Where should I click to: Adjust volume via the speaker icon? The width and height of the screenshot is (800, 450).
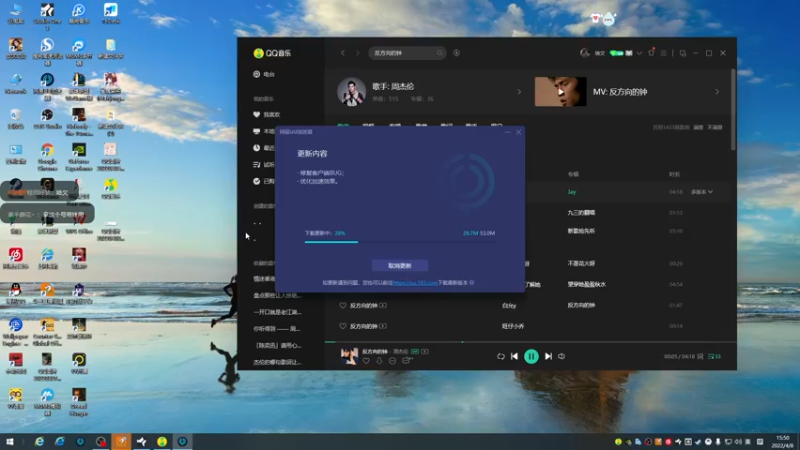[562, 356]
